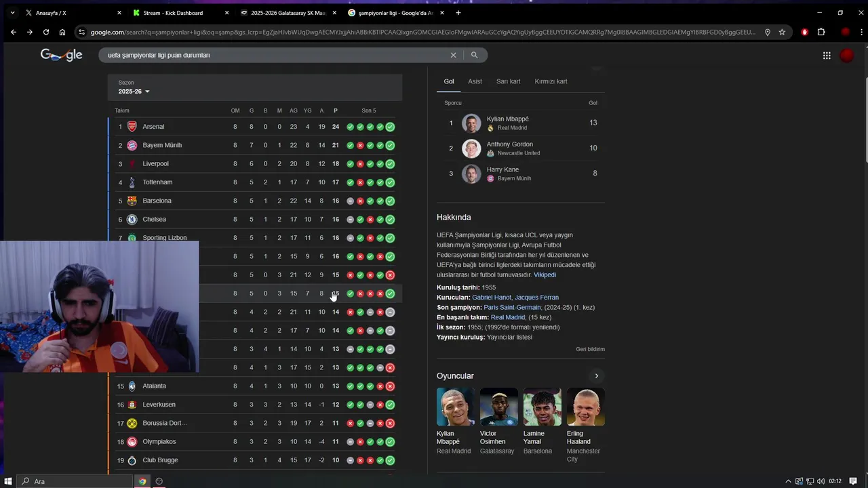The width and height of the screenshot is (868, 488).
Task: Click the Borussia Dortmund crest
Action: click(x=132, y=423)
